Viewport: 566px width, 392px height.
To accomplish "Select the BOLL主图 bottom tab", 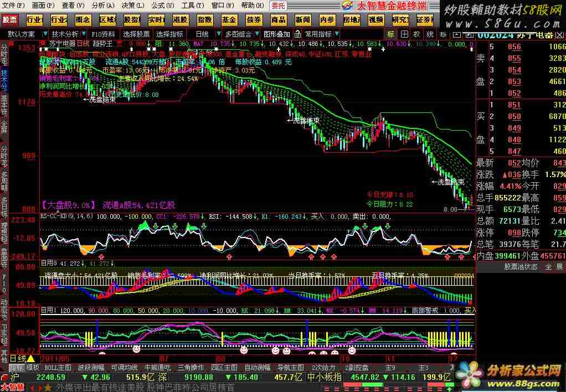I will (58, 368).
